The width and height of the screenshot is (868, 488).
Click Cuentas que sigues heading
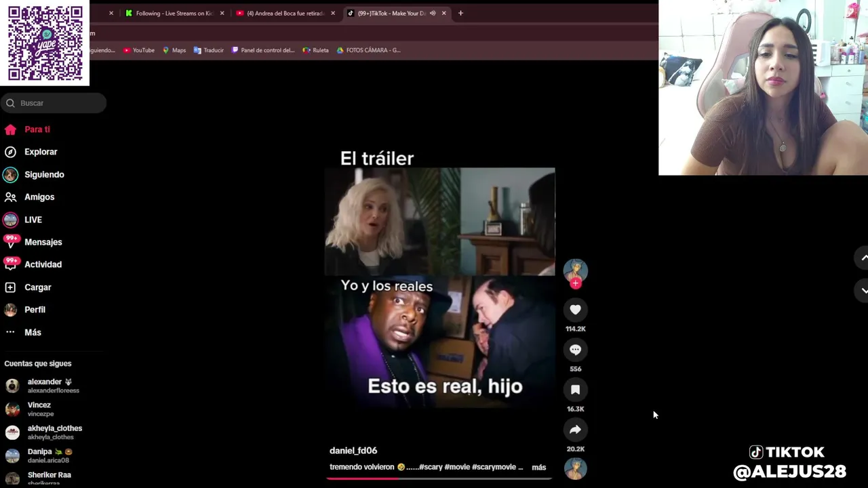pos(38,364)
